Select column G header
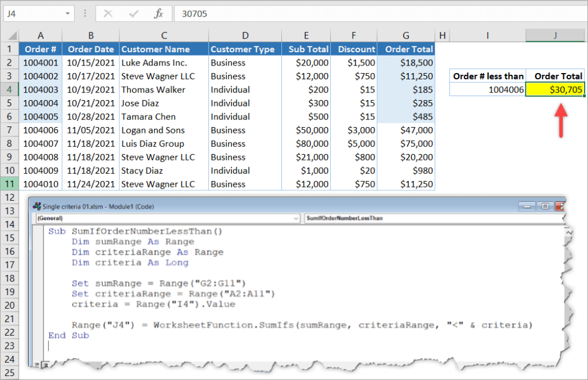The image size is (588, 380). click(x=406, y=36)
